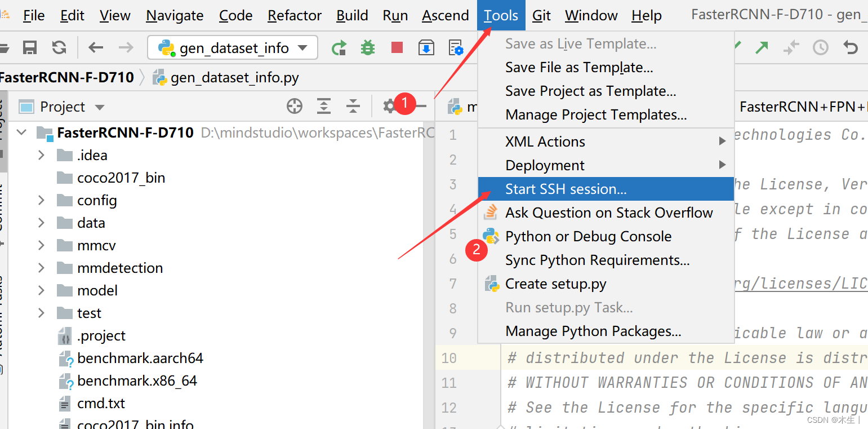Click the Back navigation arrow

(x=96, y=48)
